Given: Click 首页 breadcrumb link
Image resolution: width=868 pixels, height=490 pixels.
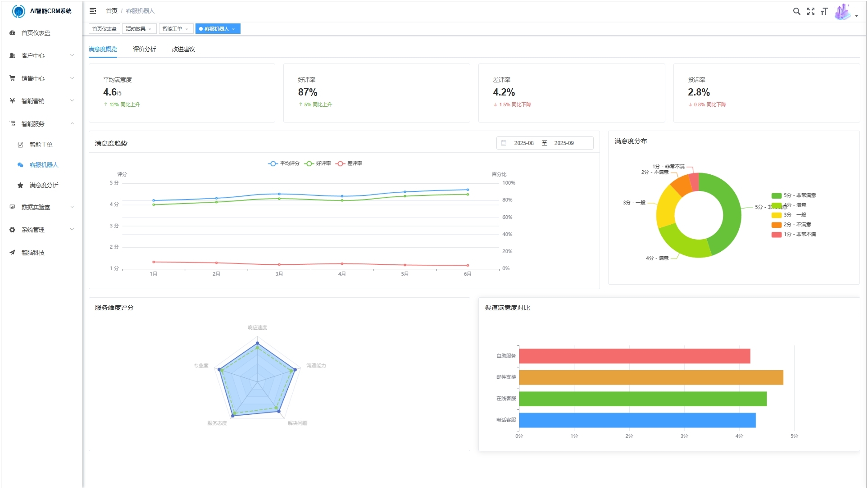Looking at the screenshot, I should (x=111, y=11).
